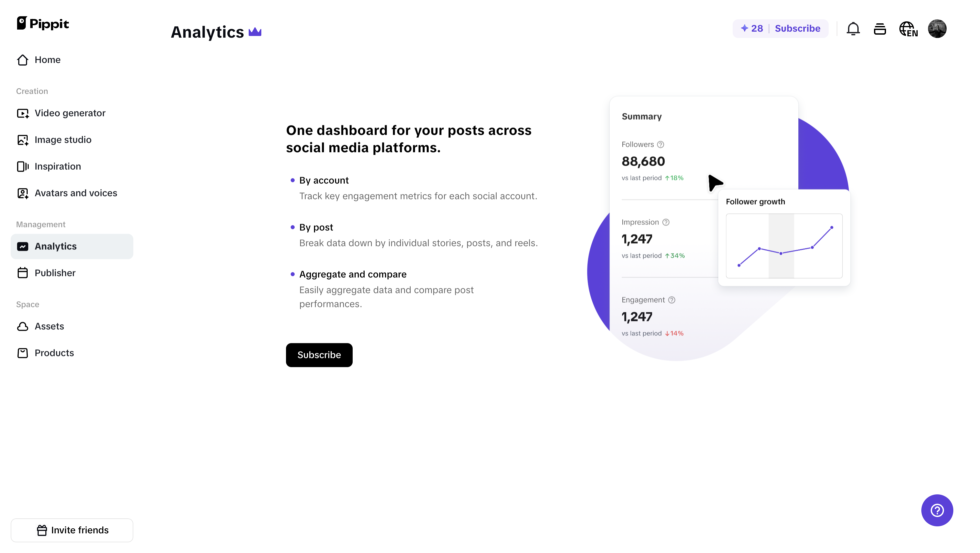The height and width of the screenshot is (553, 980).
Task: Select the Analytics sidebar entry
Action: [56, 246]
